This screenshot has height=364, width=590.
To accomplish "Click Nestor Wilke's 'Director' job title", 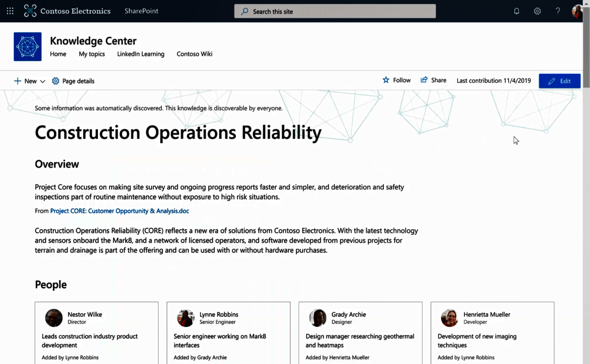I will tap(77, 322).
